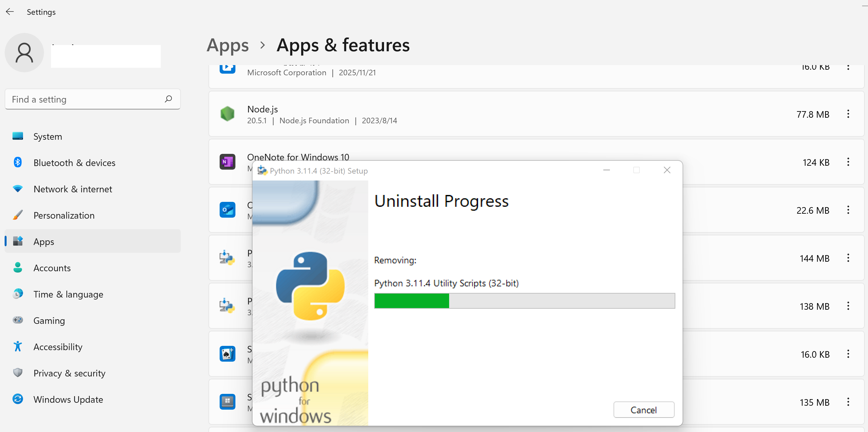This screenshot has height=432, width=868.
Task: Open more options for OneNote for Windows 10
Action: [x=848, y=162]
